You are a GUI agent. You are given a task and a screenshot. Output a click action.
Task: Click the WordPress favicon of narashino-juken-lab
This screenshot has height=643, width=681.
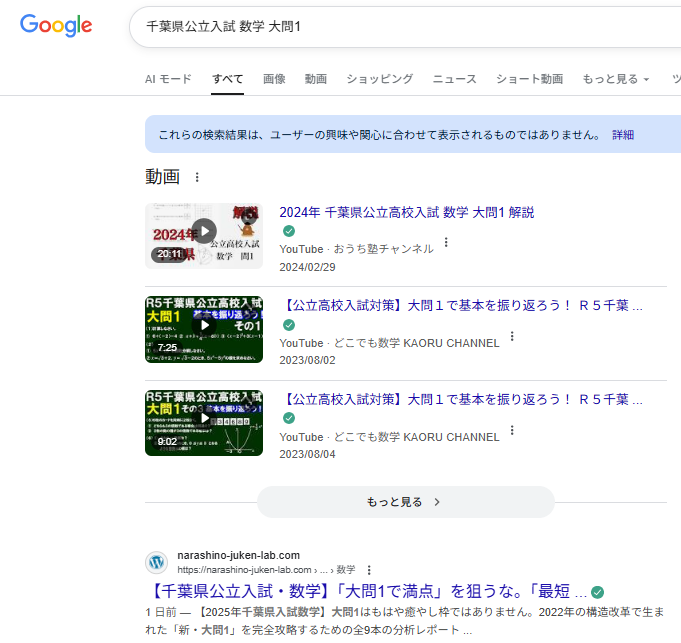(x=157, y=562)
